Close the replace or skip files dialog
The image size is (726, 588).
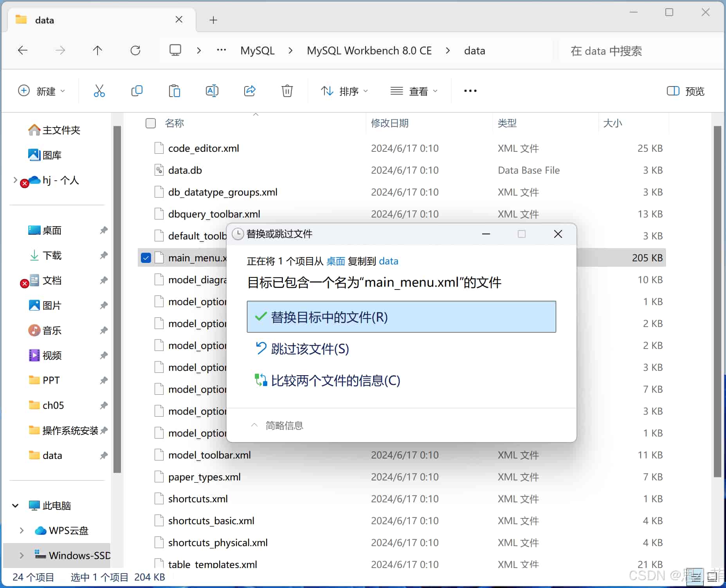pos(558,234)
